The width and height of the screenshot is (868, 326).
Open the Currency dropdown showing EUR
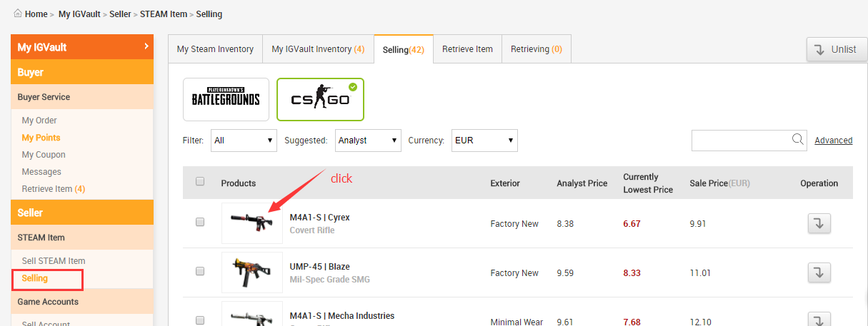point(484,141)
